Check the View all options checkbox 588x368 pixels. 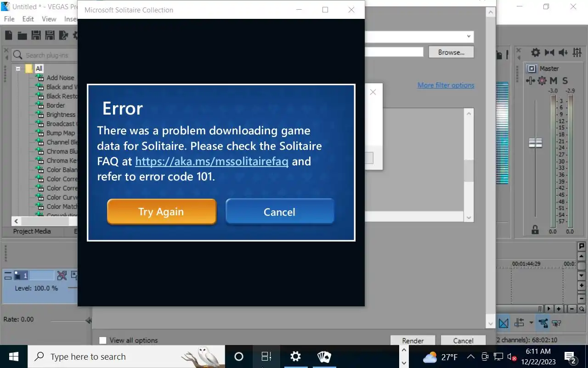coord(103,340)
